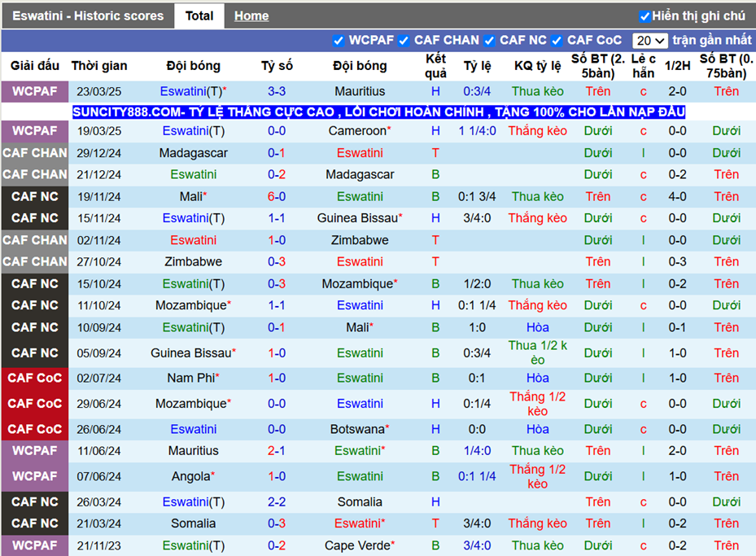Uncheck the WCPAF filter checkbox
The width and height of the screenshot is (756, 556).
(x=339, y=41)
